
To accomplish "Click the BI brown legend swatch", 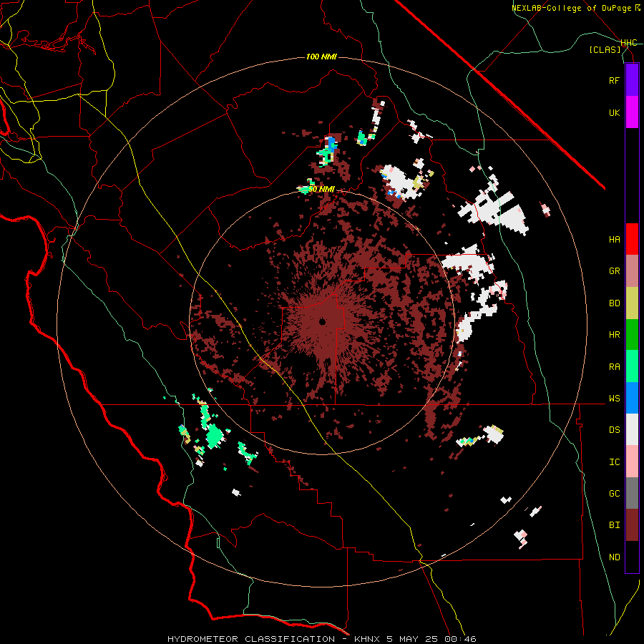I will click(632, 525).
